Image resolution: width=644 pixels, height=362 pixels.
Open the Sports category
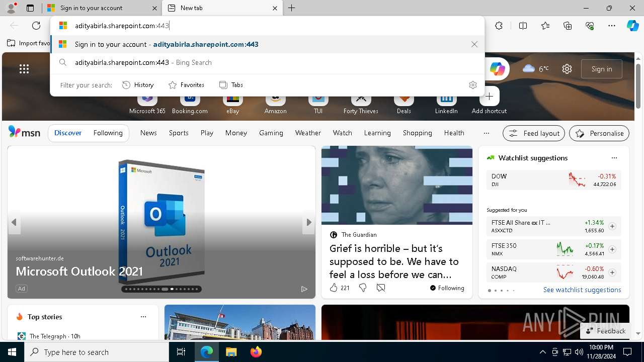click(x=179, y=133)
